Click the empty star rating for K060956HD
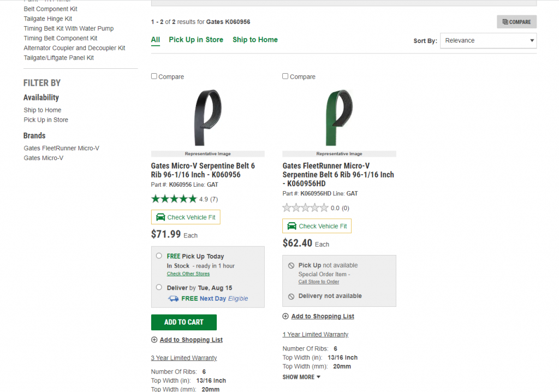This screenshot has height=392, width=559. click(x=305, y=207)
